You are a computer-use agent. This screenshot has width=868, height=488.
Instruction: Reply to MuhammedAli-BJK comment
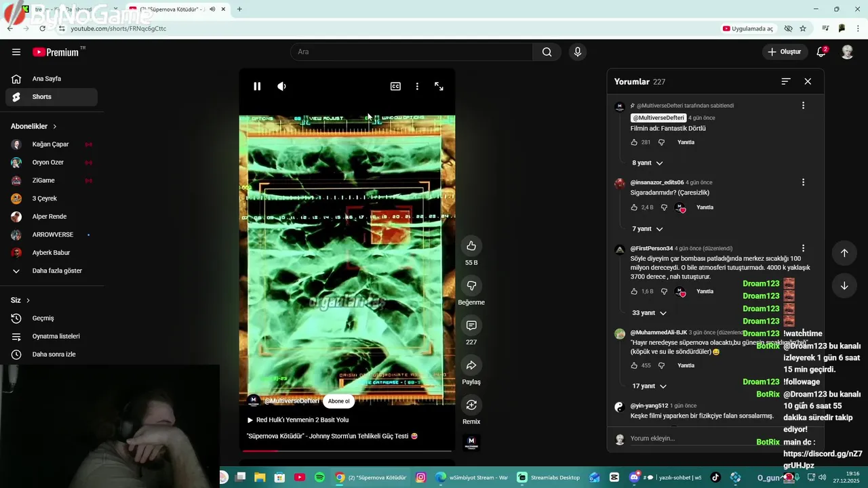(686, 365)
